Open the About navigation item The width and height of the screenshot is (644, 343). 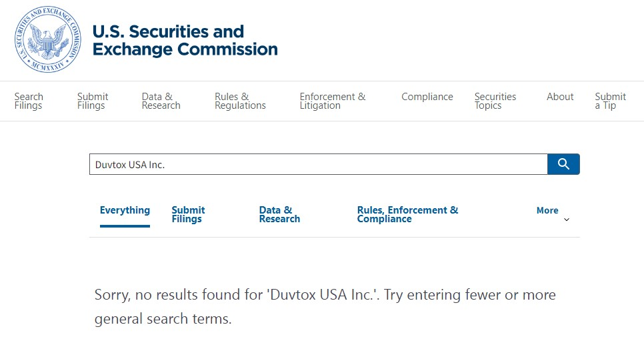pyautogui.click(x=560, y=97)
